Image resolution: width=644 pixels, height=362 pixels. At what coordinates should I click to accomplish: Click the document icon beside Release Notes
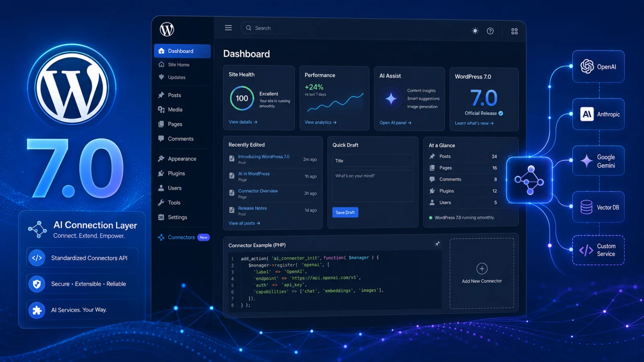click(x=232, y=210)
